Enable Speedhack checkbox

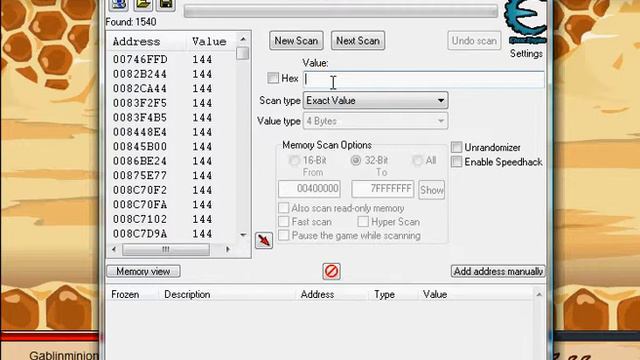(456, 162)
